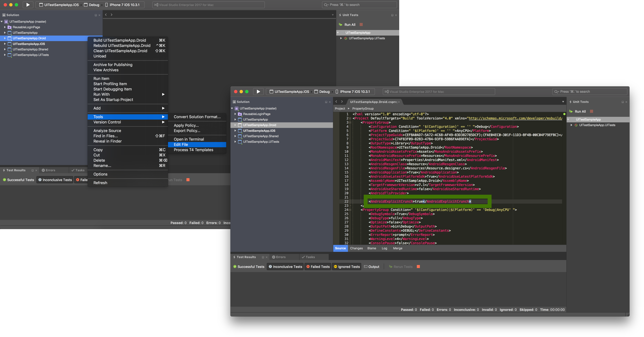Close the front window Test Results pad
The height and width of the screenshot is (337, 644).
pos(267,257)
